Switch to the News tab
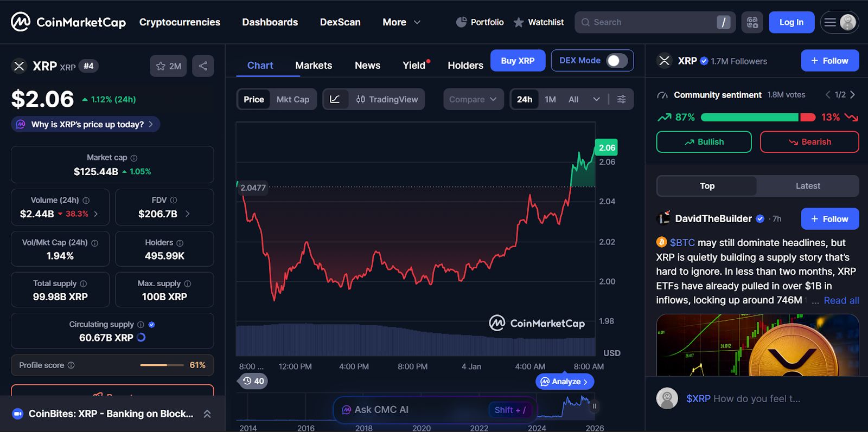 pos(367,66)
